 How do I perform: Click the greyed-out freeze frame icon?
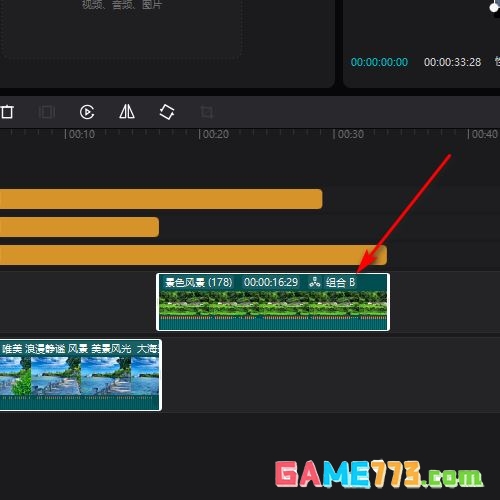tap(47, 112)
